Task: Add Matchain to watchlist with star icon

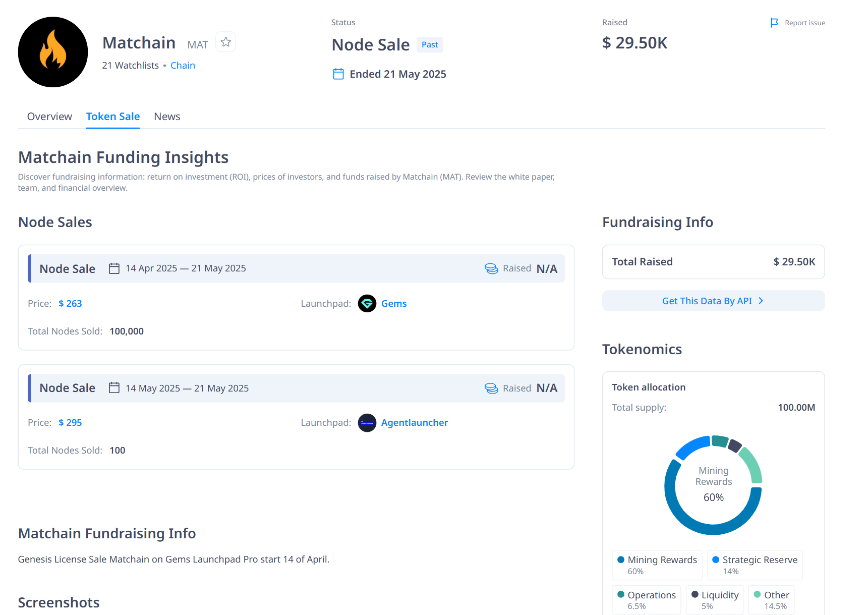Action: click(x=226, y=42)
